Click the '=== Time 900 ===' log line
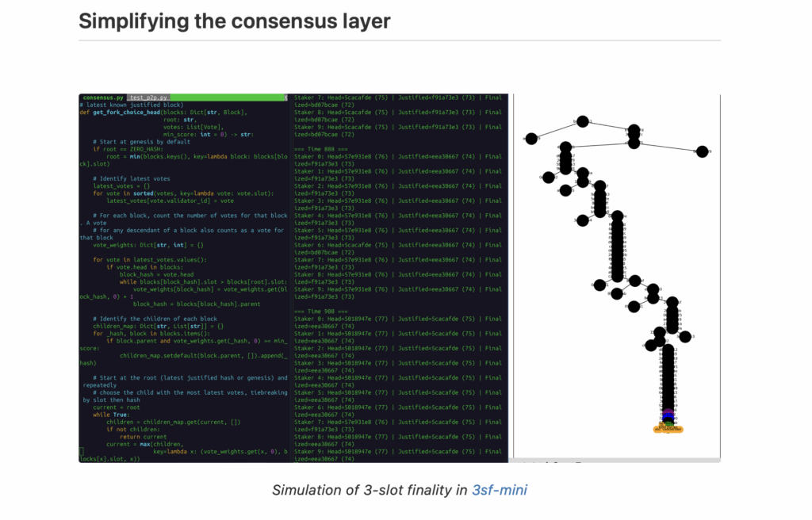Image resolution: width=812 pixels, height=520 pixels. [321, 312]
